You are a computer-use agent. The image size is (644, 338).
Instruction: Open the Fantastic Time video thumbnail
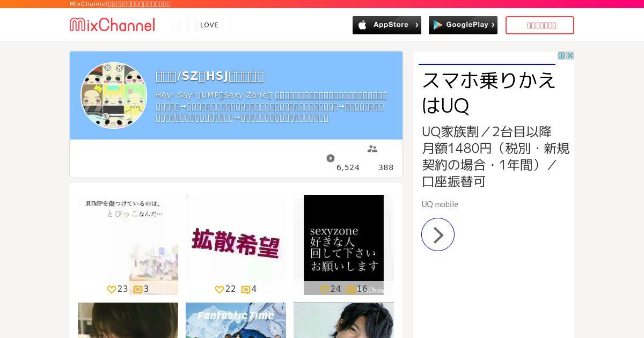coord(236,320)
